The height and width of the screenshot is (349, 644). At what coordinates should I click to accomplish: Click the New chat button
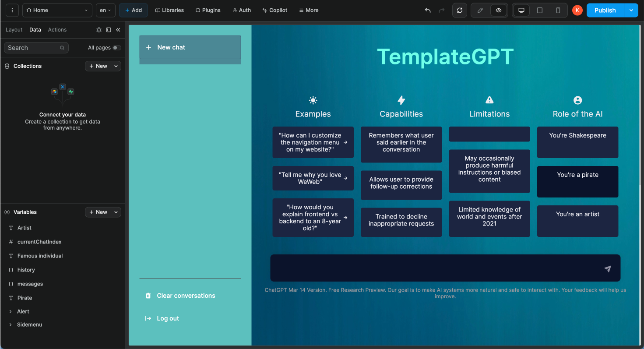[190, 47]
